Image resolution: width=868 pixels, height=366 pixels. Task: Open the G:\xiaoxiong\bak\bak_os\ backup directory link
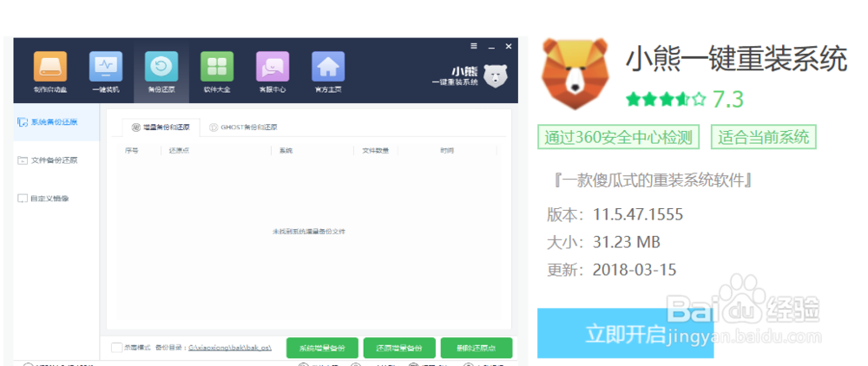[x=230, y=348]
